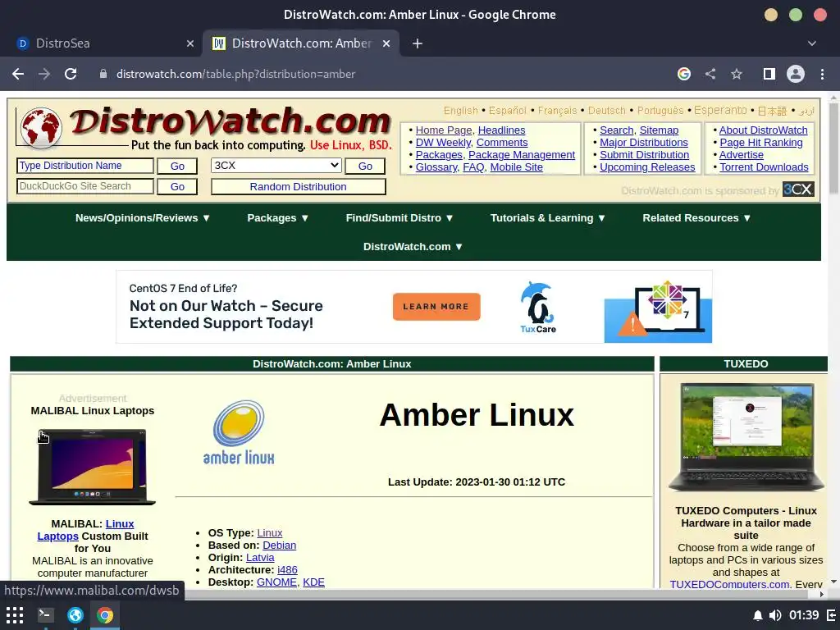Open the GNOME desktop link
840x630 pixels.
tap(276, 582)
